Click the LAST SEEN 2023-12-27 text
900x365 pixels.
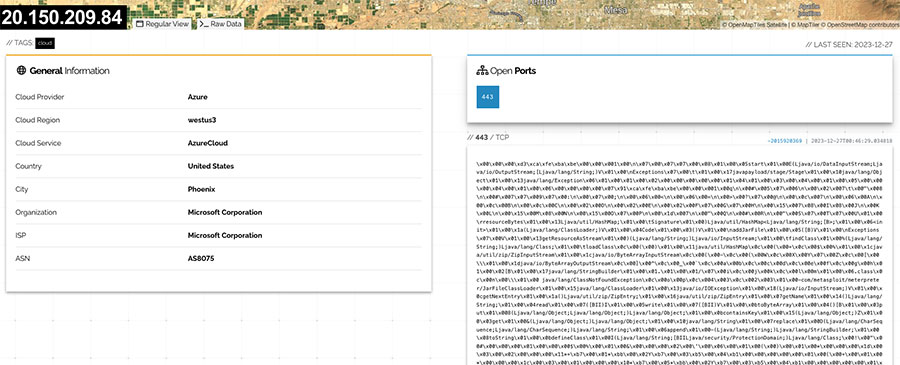pos(849,44)
